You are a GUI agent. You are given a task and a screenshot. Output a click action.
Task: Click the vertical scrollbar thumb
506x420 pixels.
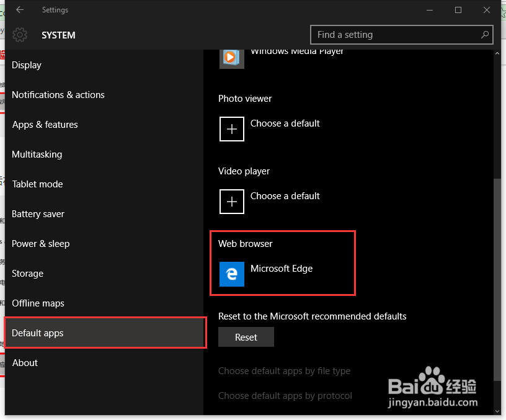tap(497, 280)
